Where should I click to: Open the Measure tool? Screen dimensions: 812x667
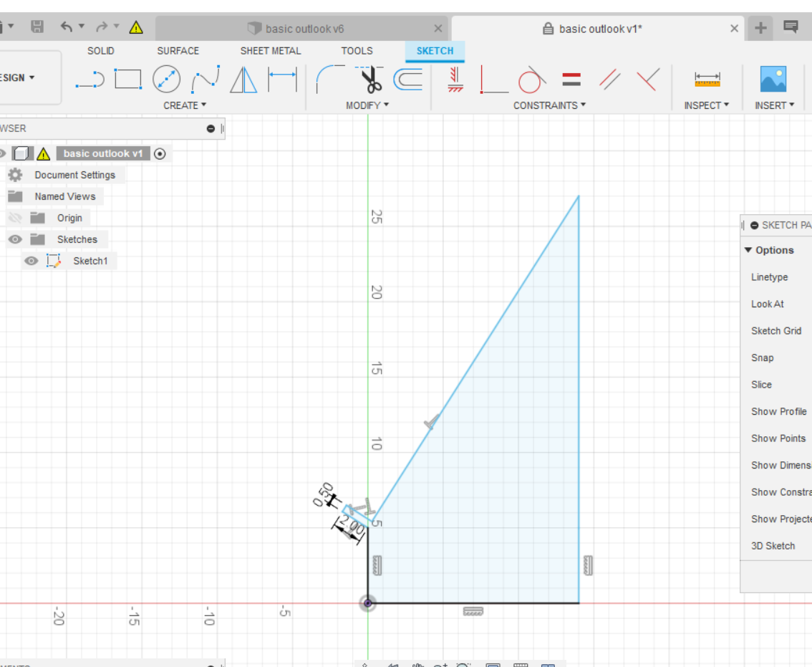(707, 80)
